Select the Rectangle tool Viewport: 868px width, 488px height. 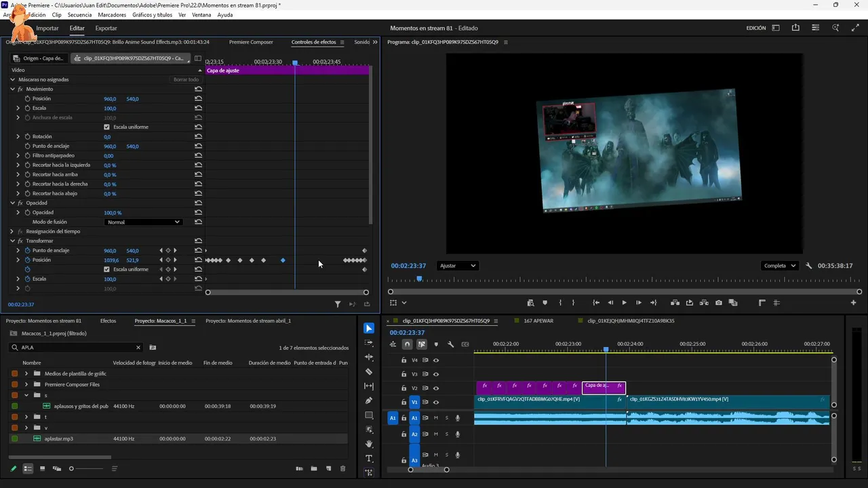point(369,415)
